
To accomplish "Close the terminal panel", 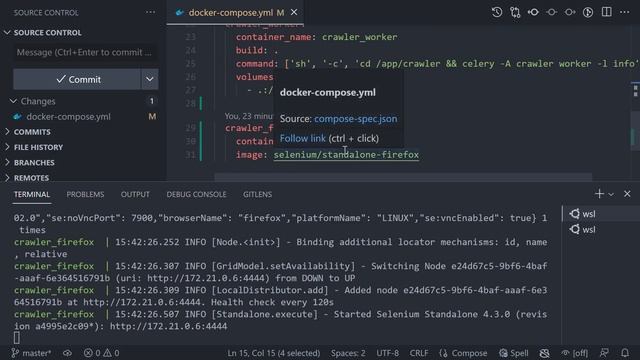I will pos(627,194).
